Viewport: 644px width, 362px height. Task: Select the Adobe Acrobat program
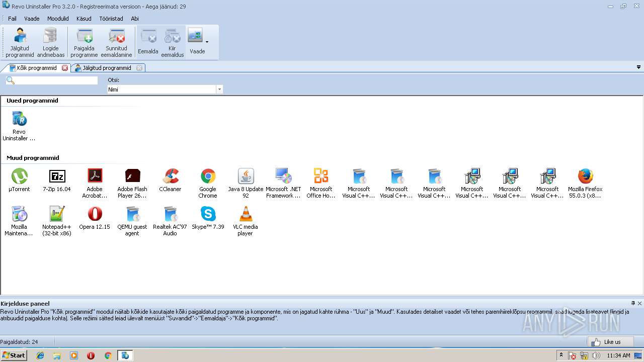(x=95, y=184)
